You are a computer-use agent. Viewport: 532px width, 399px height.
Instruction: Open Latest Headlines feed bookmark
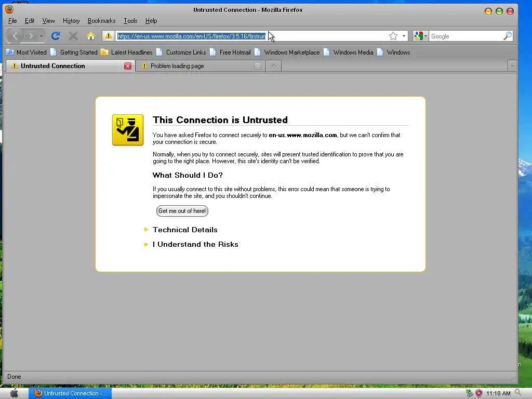(127, 52)
